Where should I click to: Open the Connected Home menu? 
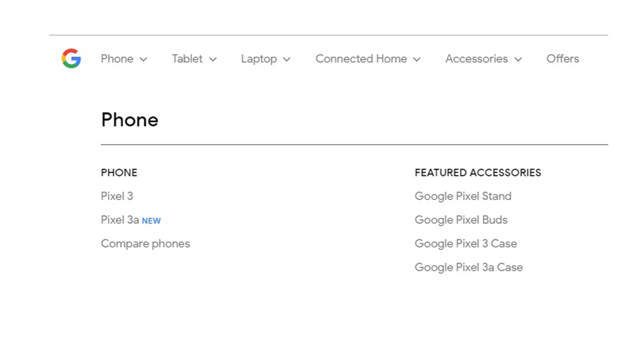(361, 59)
